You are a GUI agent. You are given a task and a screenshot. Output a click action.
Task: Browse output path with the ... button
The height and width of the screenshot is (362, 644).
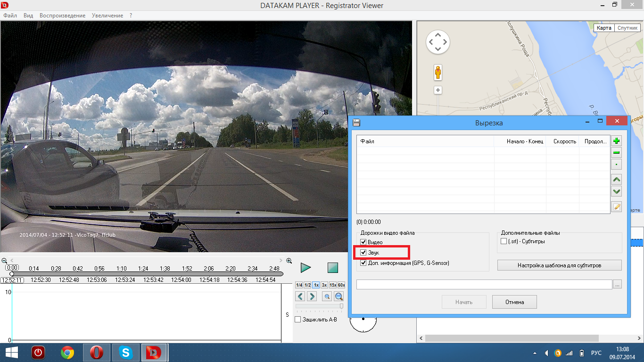pos(618,284)
